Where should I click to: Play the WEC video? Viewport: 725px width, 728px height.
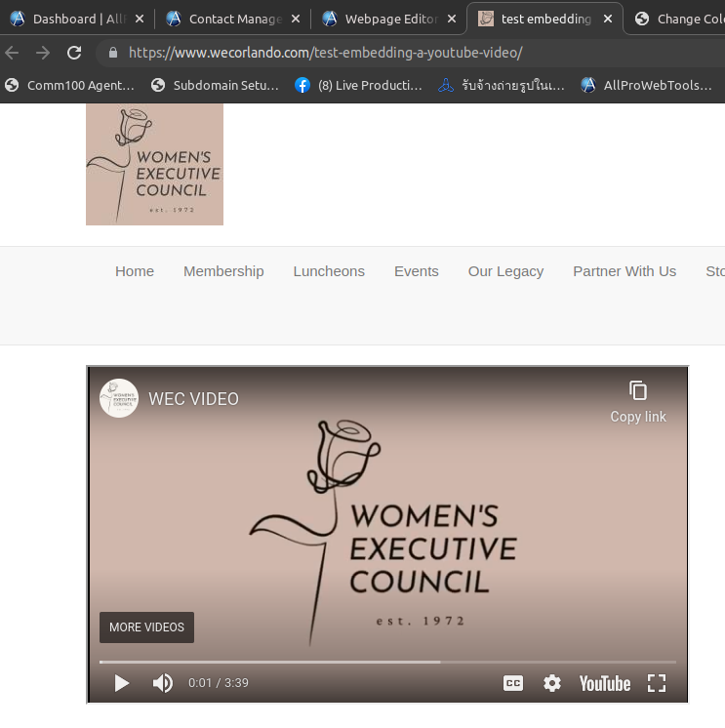point(122,683)
